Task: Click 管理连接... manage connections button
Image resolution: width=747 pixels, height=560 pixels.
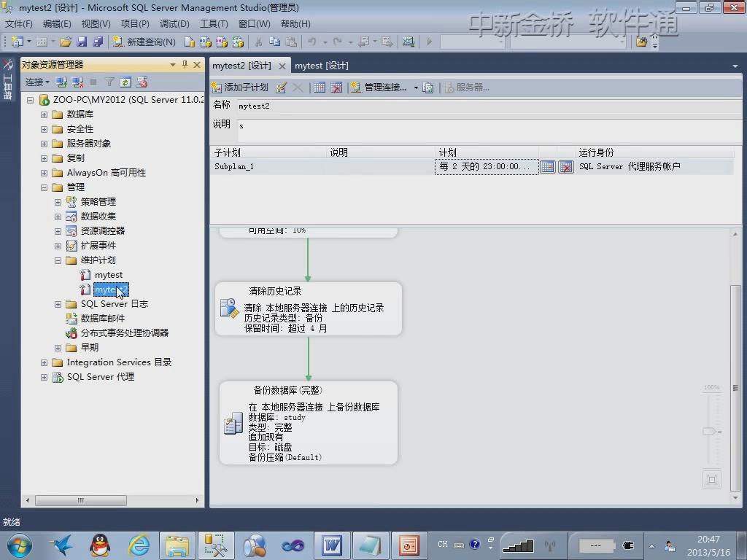Action: [x=379, y=87]
